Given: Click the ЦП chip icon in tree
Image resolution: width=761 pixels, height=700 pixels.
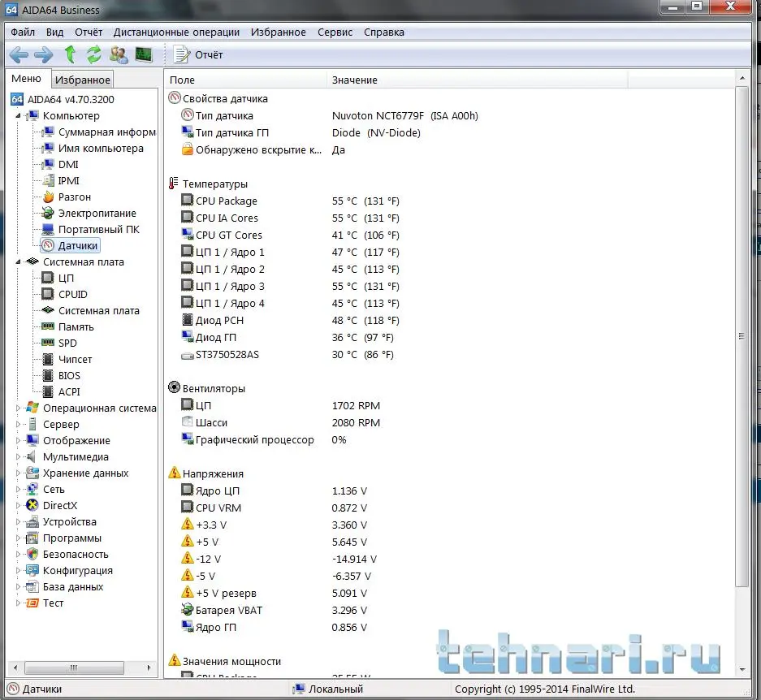Looking at the screenshot, I should coord(48,278).
